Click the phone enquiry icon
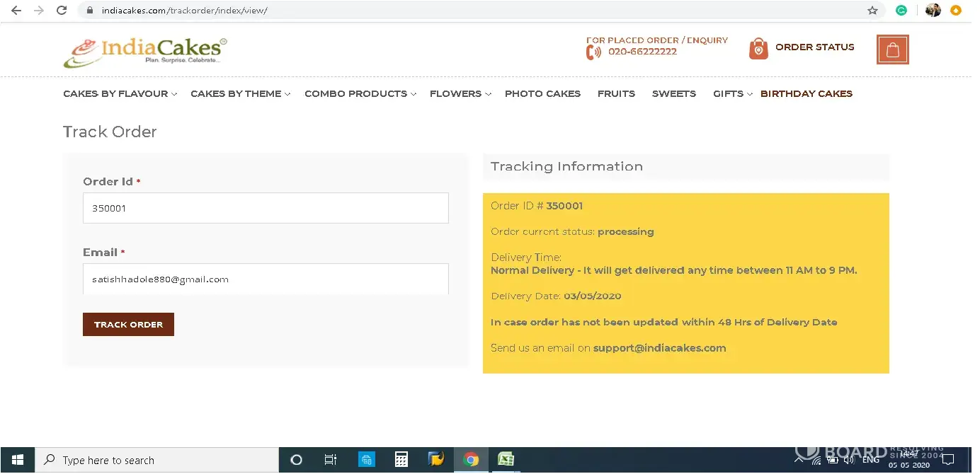The width and height of the screenshot is (980, 474). coord(593,52)
